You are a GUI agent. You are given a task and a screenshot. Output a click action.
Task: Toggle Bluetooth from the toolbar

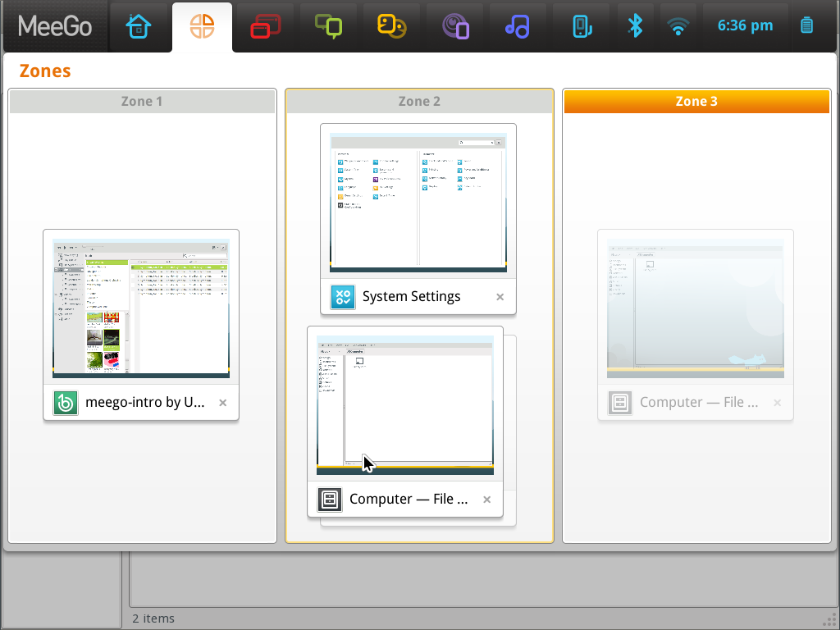(636, 25)
